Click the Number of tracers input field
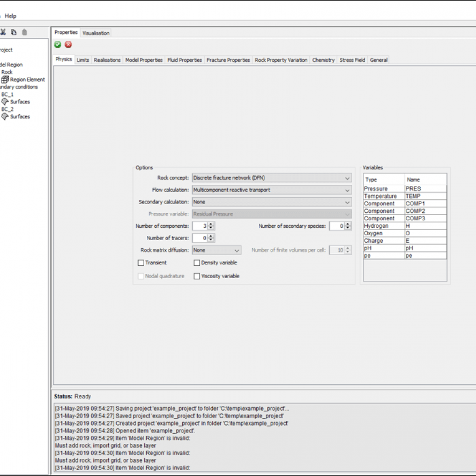The width and height of the screenshot is (476, 476). [200, 239]
